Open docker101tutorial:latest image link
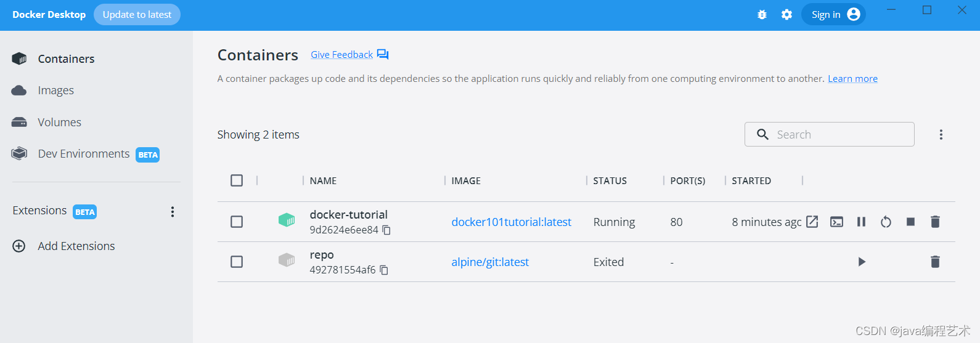Screen dimensions: 980x343 click(512, 222)
